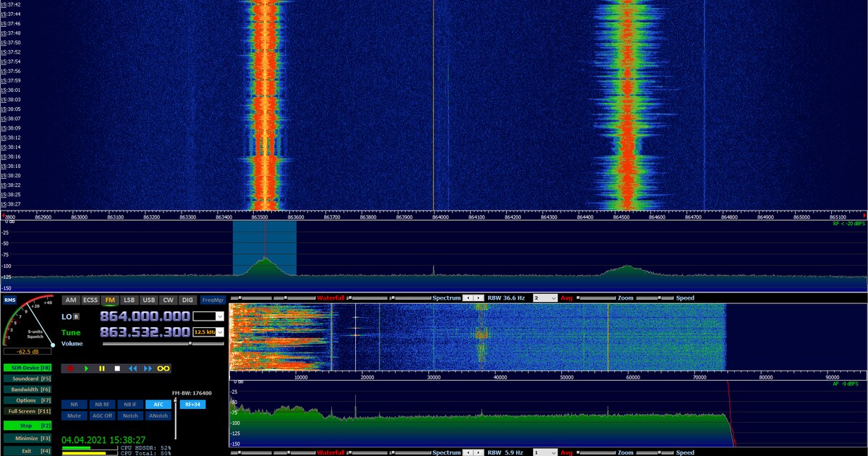868x456 pixels.
Task: Click the Minimize [F3] button
Action: tap(27, 438)
